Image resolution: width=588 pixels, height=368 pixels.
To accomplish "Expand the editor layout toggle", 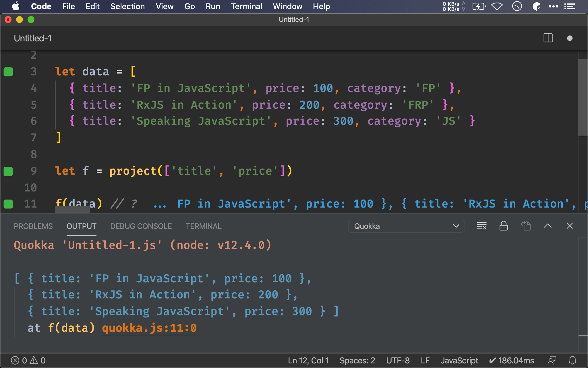I will point(548,38).
